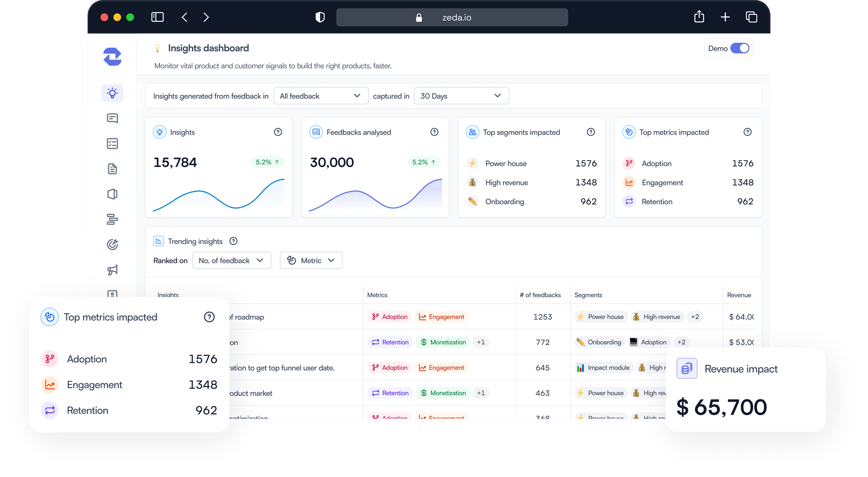Open a new browser tab with plus button
The height and width of the screenshot is (477, 868).
[725, 17]
